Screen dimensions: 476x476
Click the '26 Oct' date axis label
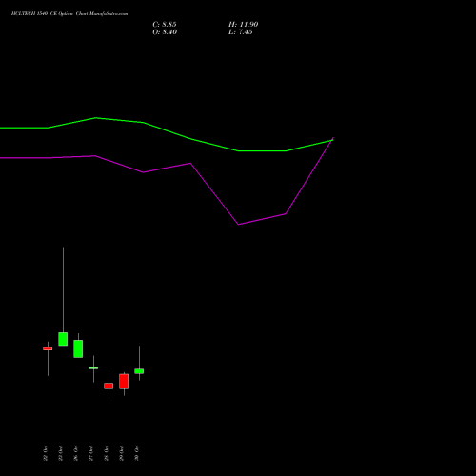click(x=75, y=453)
